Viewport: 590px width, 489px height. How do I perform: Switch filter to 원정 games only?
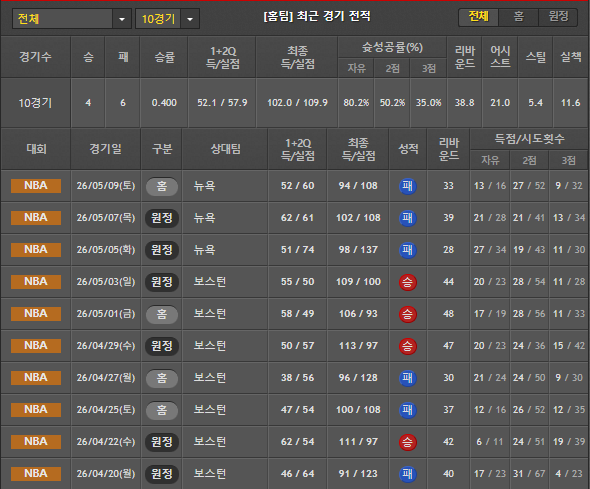(558, 17)
